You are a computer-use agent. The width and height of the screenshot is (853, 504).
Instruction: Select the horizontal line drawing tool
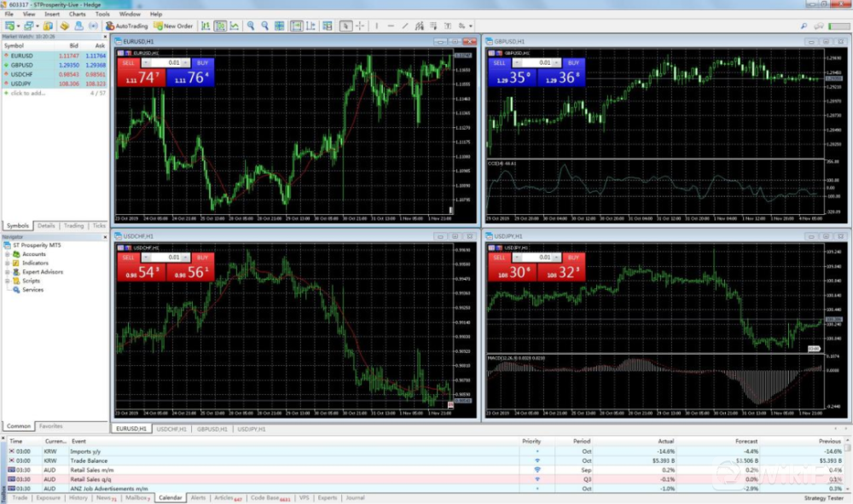pos(391,26)
